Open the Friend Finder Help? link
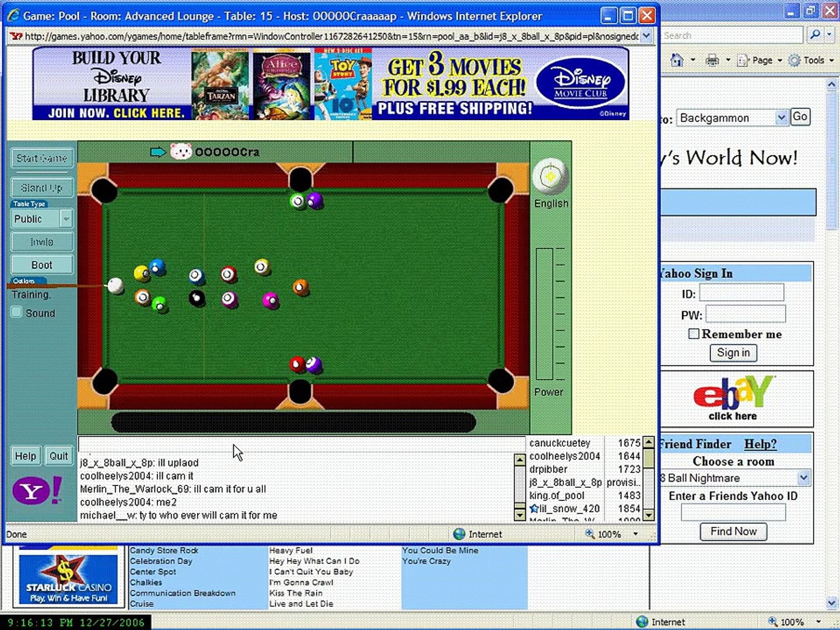840x630 pixels. click(760, 444)
